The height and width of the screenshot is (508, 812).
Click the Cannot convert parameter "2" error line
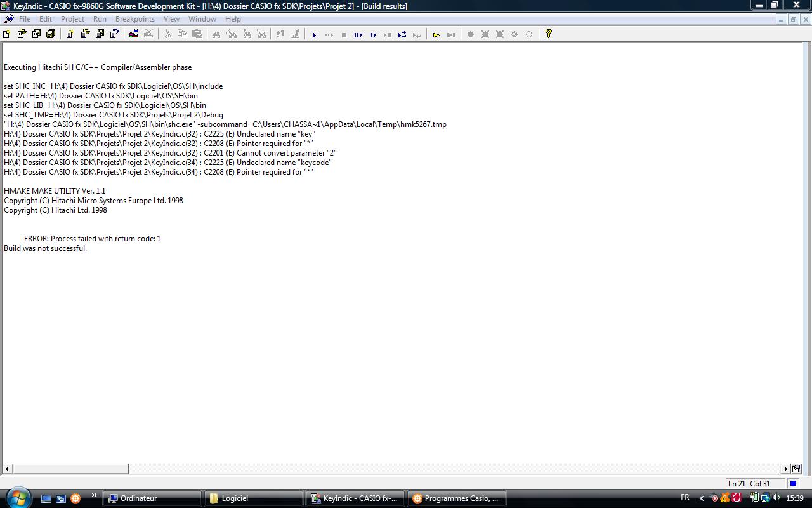point(170,153)
